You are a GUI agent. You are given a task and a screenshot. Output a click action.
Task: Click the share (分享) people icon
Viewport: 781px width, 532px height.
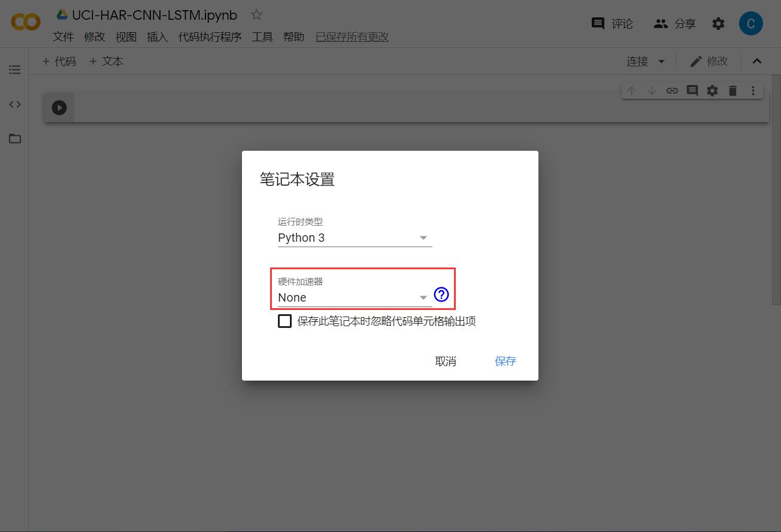pyautogui.click(x=661, y=23)
